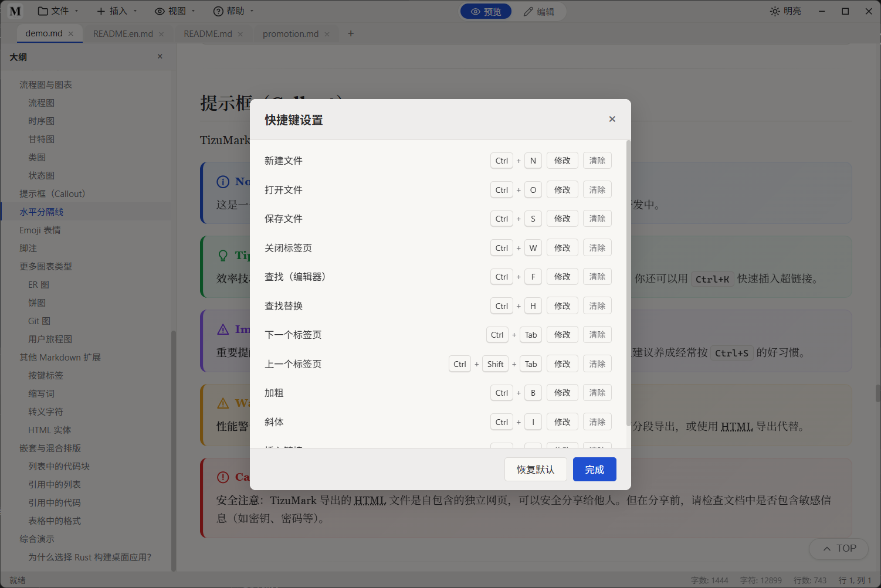Select 提示框（Callout）in outline

54,193
